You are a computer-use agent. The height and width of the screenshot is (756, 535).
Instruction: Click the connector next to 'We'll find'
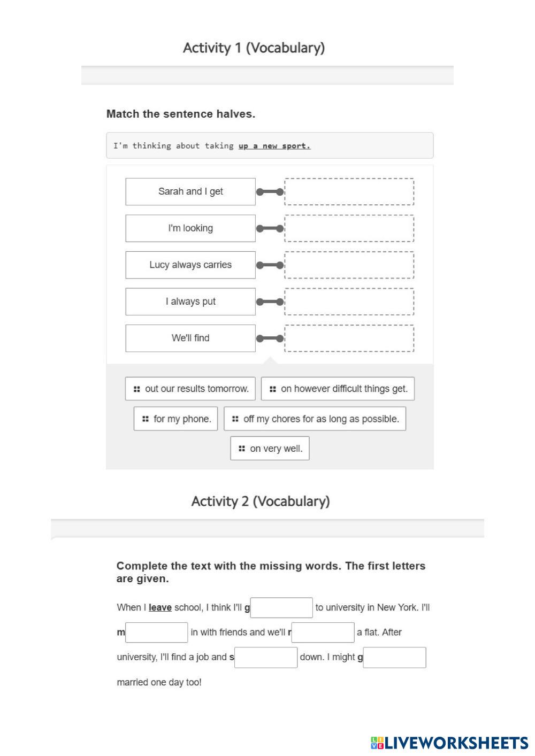coord(270,338)
